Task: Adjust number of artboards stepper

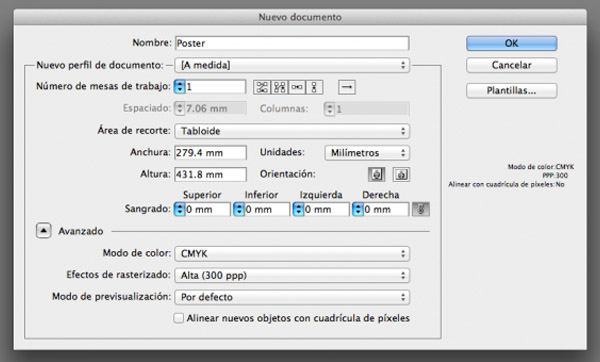Action: pyautogui.click(x=179, y=87)
